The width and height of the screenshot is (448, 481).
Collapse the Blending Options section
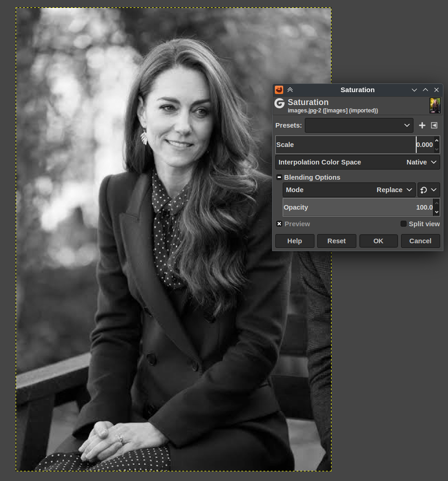(x=279, y=177)
